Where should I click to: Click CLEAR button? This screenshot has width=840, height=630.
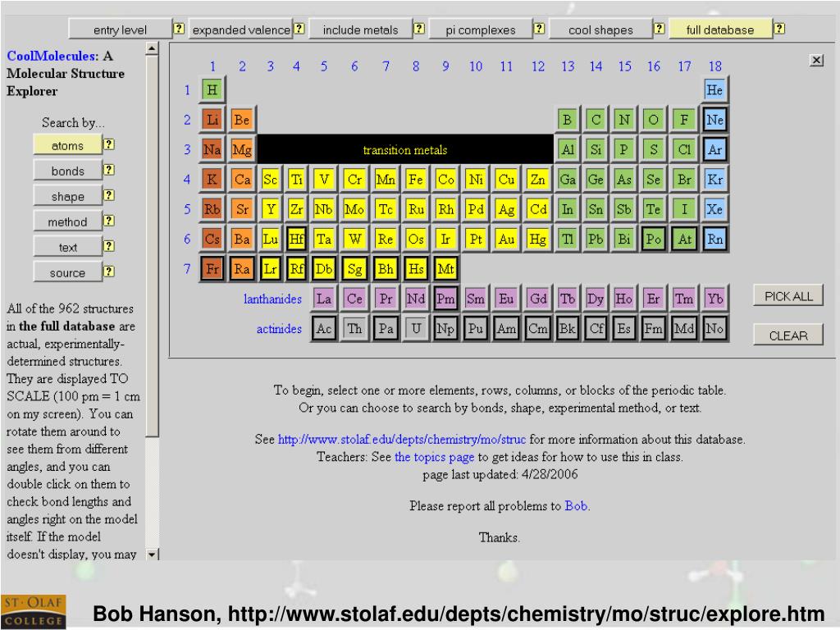tap(788, 336)
